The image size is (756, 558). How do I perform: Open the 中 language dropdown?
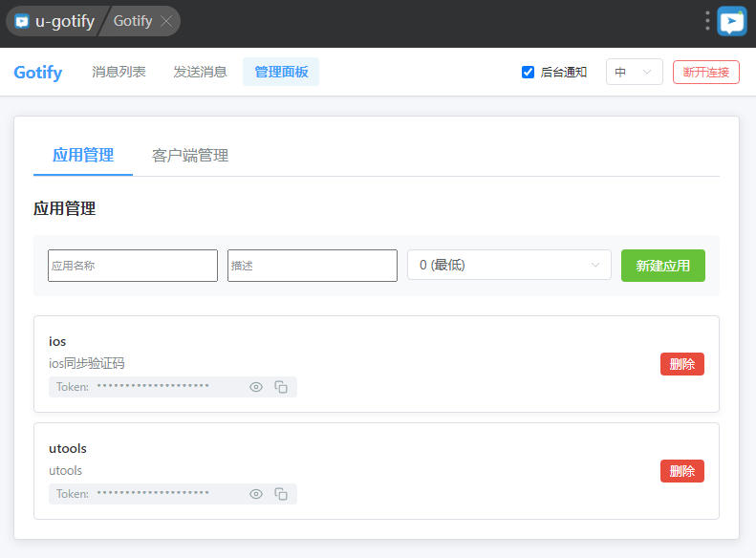pos(634,72)
